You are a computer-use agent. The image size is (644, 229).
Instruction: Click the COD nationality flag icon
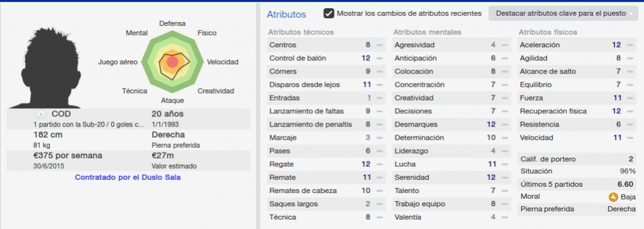(41, 114)
